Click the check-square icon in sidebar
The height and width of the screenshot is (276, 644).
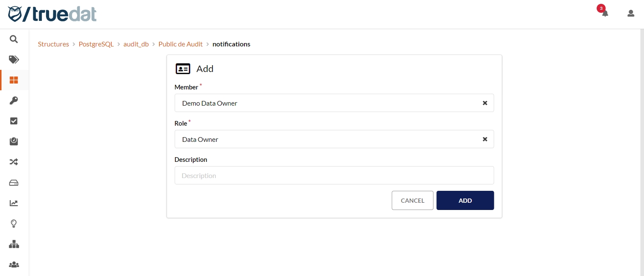tap(14, 121)
